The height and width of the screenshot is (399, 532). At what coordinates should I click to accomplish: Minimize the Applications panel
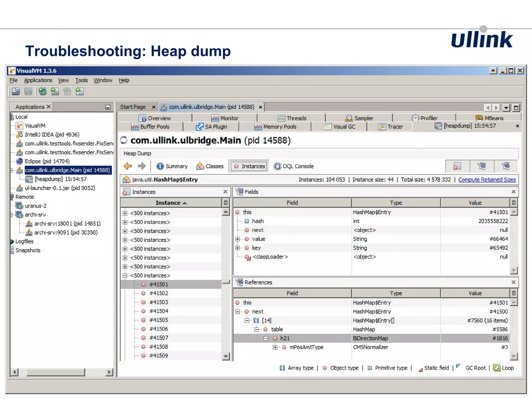(x=108, y=107)
